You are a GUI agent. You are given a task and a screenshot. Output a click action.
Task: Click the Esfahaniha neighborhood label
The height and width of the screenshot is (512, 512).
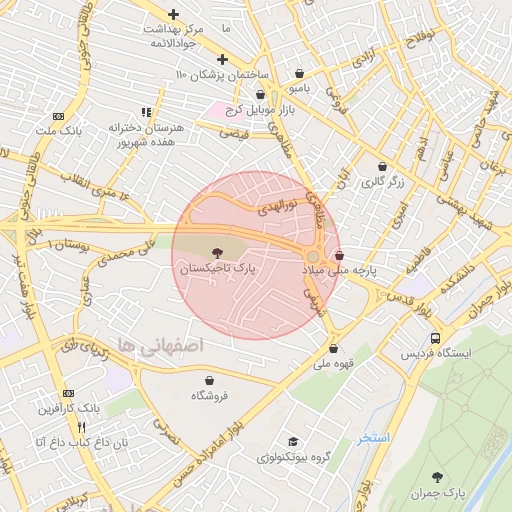coord(161,346)
